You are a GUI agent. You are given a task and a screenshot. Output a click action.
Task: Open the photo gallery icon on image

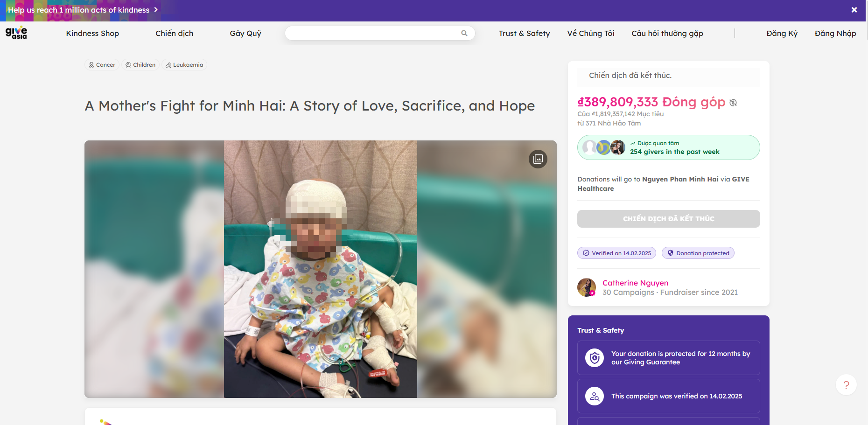tap(538, 159)
